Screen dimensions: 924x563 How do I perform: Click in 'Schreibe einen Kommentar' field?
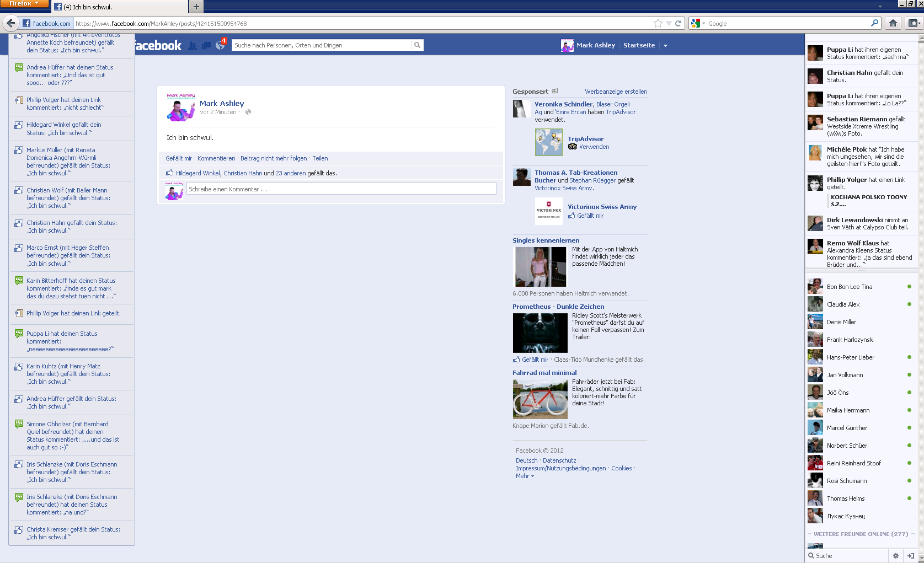tap(341, 189)
